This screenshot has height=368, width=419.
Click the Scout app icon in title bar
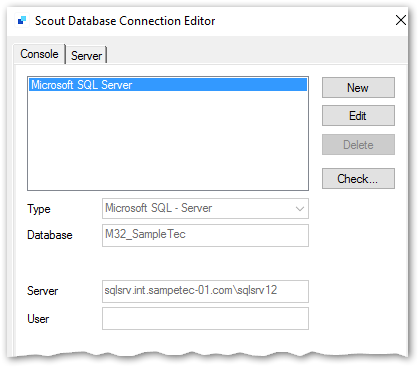pyautogui.click(x=22, y=21)
